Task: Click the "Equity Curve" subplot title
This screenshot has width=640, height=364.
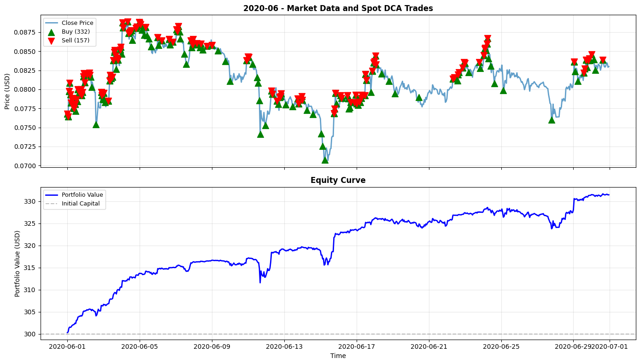Action: pyautogui.click(x=338, y=180)
